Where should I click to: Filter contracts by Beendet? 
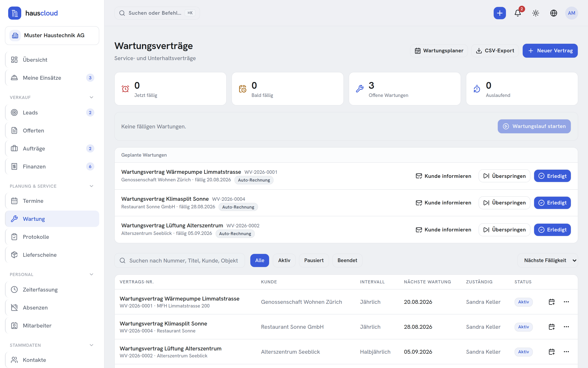tap(347, 260)
